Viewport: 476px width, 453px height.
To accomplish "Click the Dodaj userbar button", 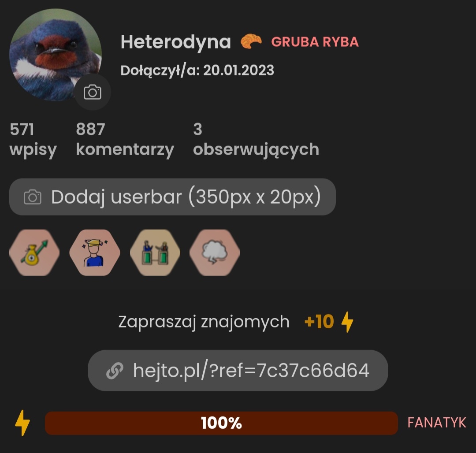I will point(172,197).
